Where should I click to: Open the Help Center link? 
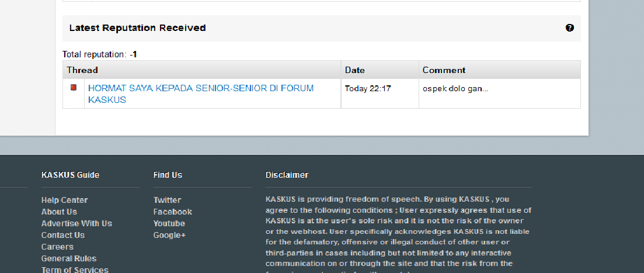[64, 200]
